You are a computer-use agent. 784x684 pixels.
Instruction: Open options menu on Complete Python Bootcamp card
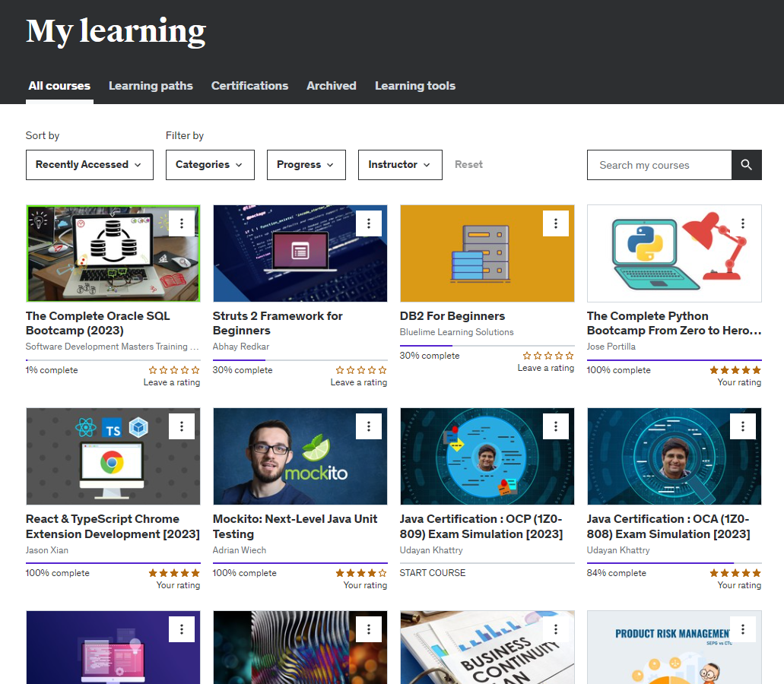coord(743,223)
